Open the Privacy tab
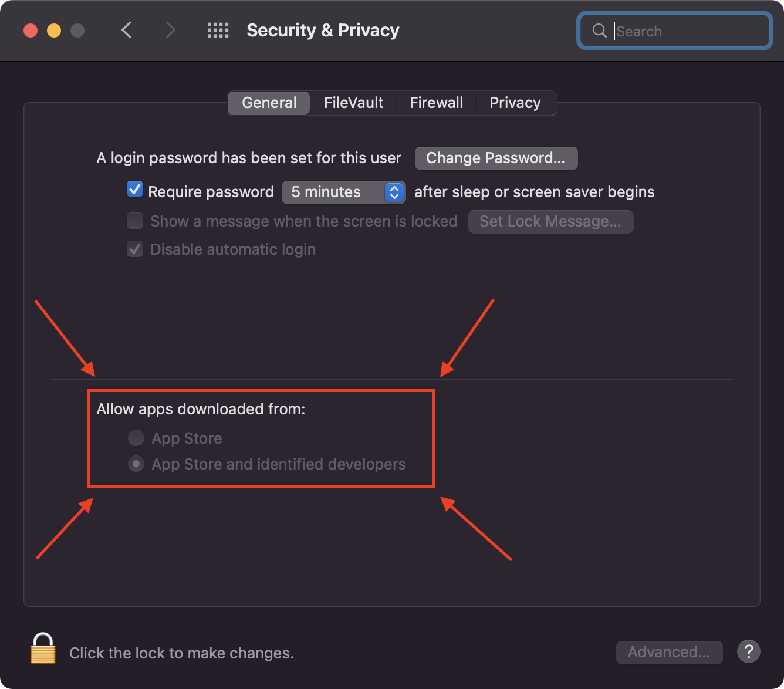The image size is (784, 689). (x=515, y=103)
